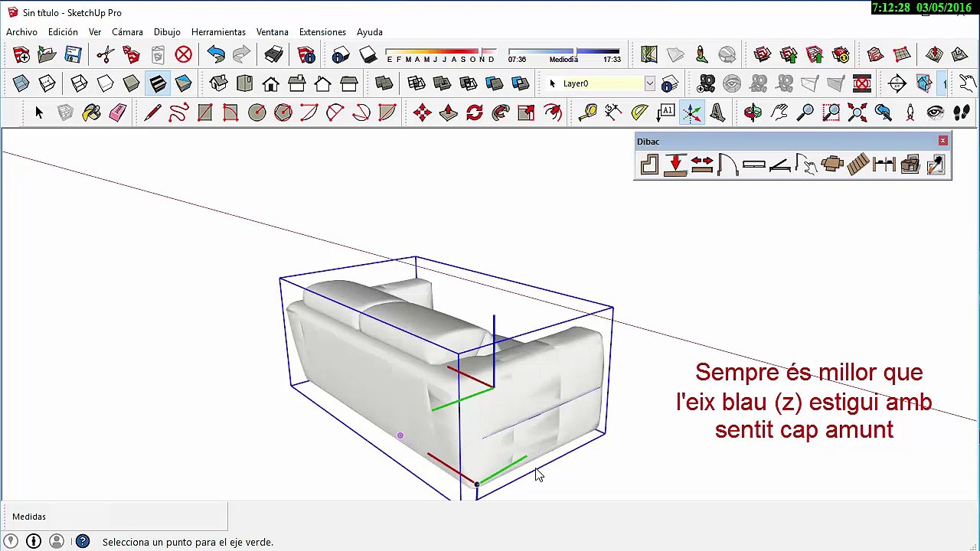The height and width of the screenshot is (551, 980).
Task: Switch to Wireframe face style
Action: click(x=79, y=83)
